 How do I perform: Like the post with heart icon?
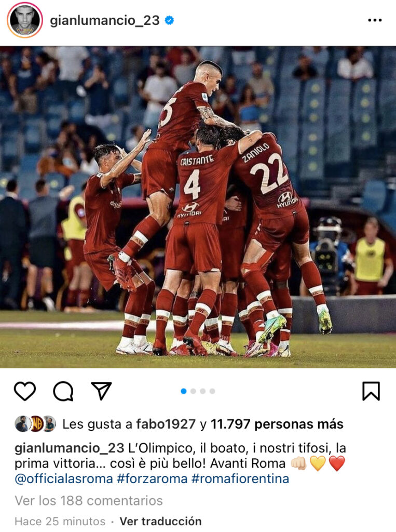point(25,391)
